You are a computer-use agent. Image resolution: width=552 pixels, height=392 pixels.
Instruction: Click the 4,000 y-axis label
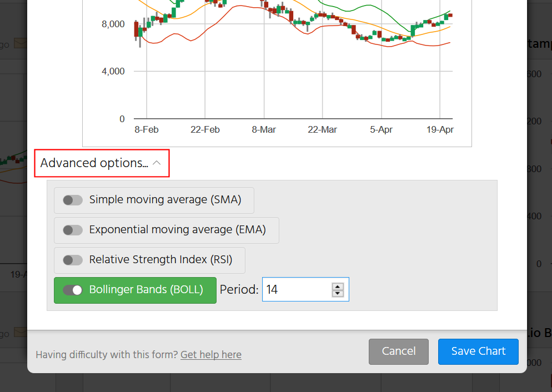click(x=113, y=72)
